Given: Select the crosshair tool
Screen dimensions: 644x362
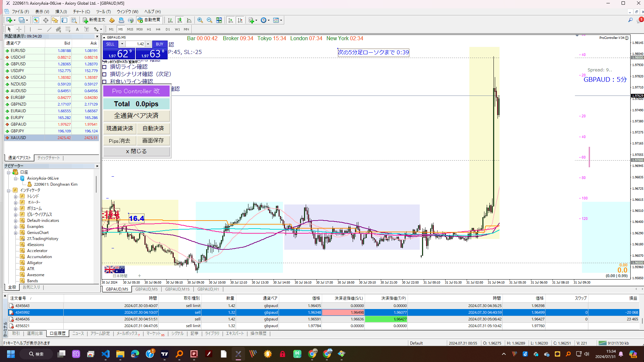Looking at the screenshot, I should pos(19,29).
